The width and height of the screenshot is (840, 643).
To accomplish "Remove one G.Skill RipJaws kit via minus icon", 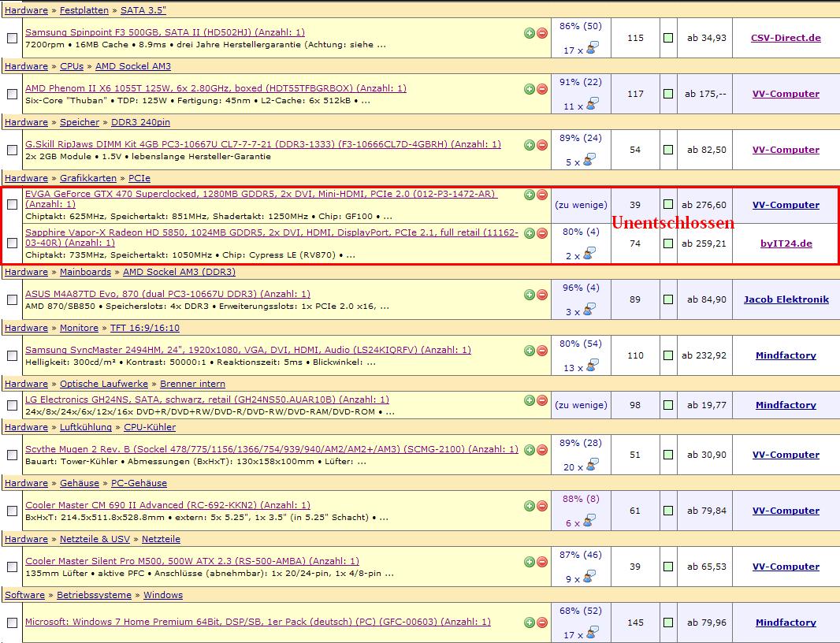I will tap(541, 145).
